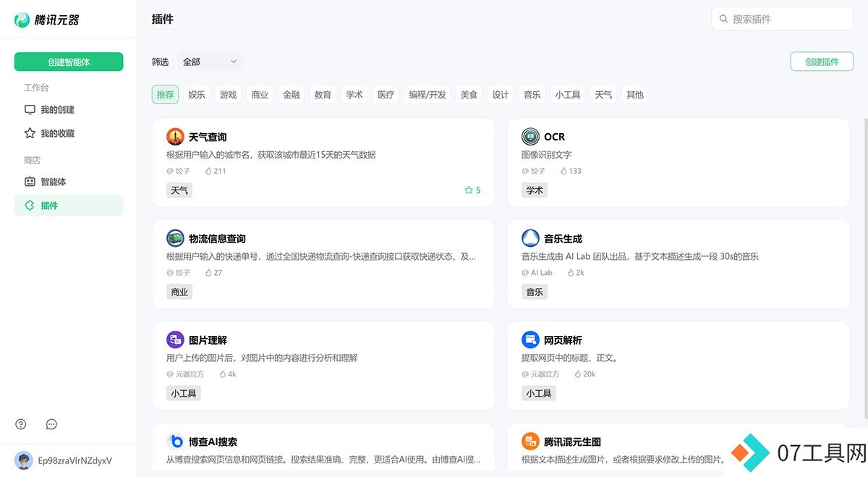Click the author @ AI Lab

click(x=537, y=273)
